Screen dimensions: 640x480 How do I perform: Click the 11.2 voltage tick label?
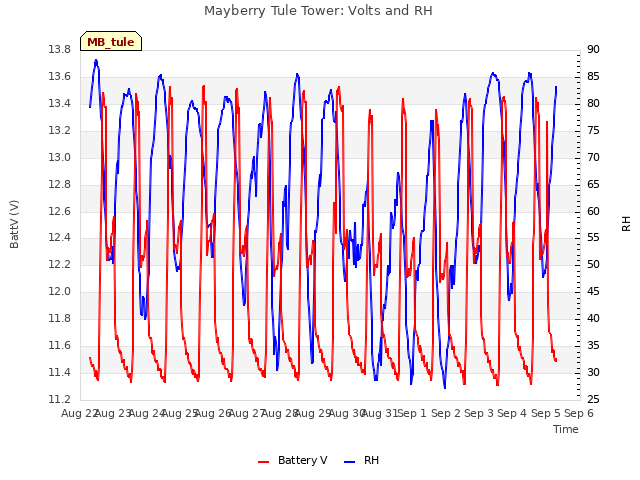60,399
